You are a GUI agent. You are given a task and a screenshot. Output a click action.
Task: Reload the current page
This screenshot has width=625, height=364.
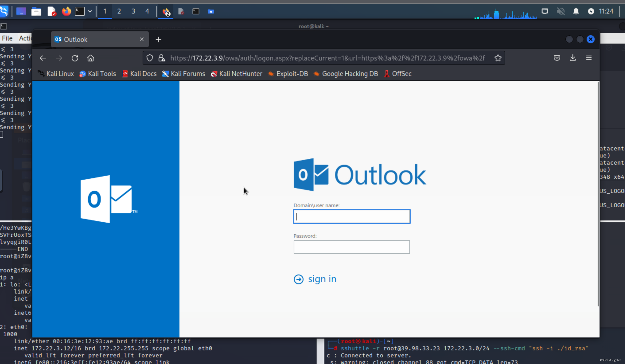click(x=75, y=58)
